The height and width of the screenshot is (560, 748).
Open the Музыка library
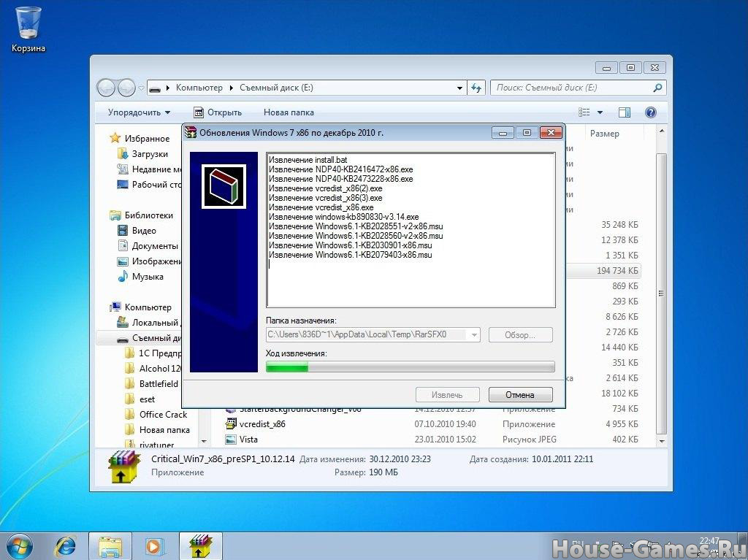click(x=141, y=276)
